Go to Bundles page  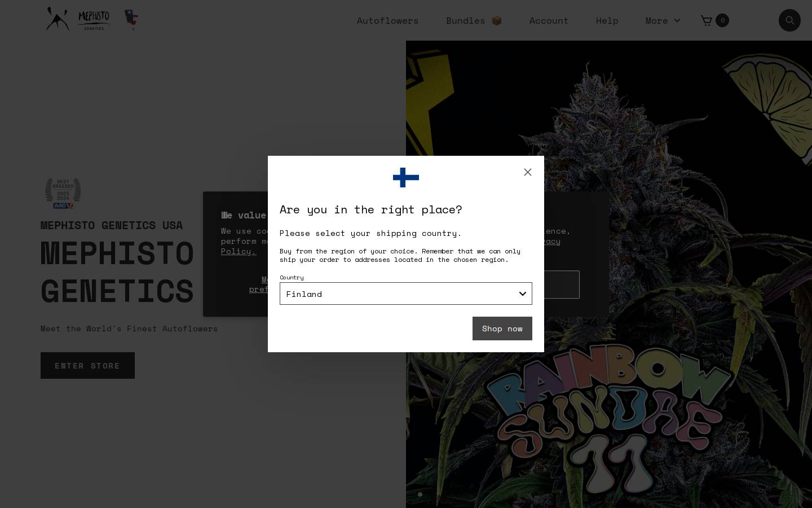tap(474, 20)
